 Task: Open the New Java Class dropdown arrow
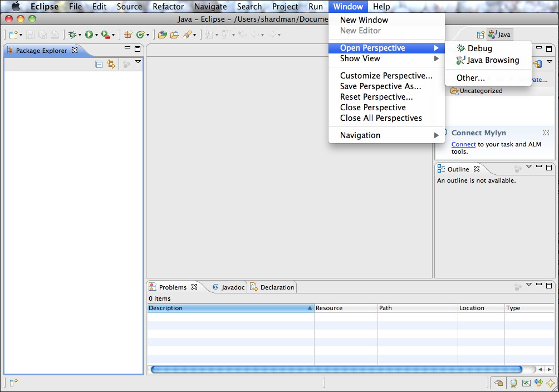pos(148,35)
